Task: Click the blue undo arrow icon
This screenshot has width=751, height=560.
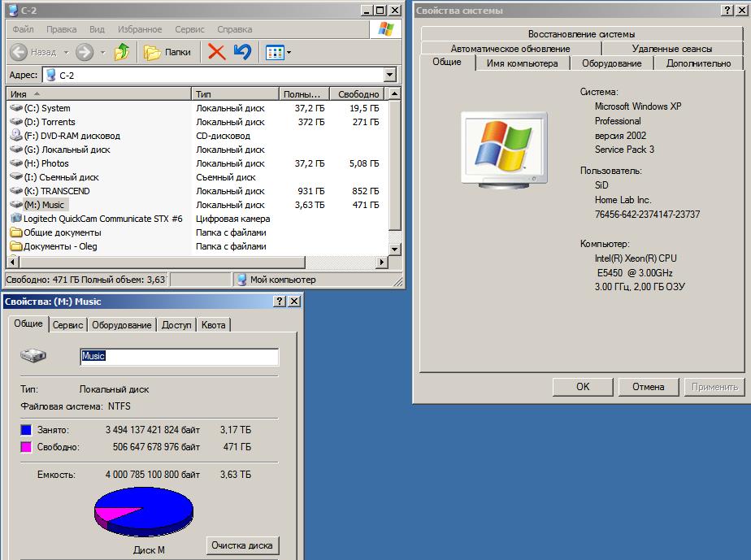Action: point(242,52)
